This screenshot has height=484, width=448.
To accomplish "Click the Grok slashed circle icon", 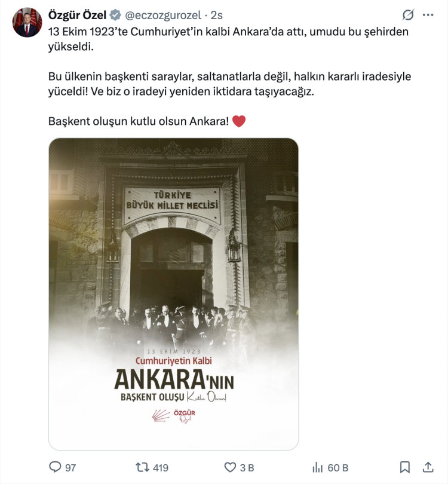I will point(408,15).
